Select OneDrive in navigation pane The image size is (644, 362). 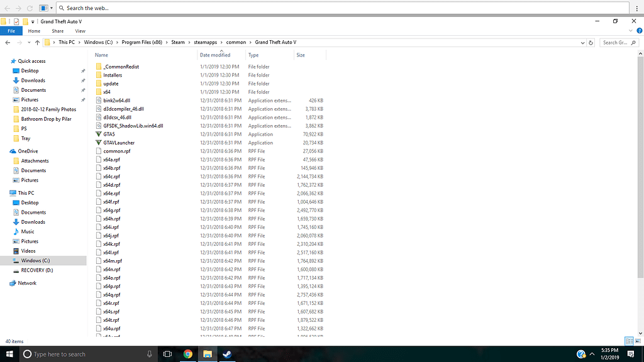pyautogui.click(x=28, y=151)
